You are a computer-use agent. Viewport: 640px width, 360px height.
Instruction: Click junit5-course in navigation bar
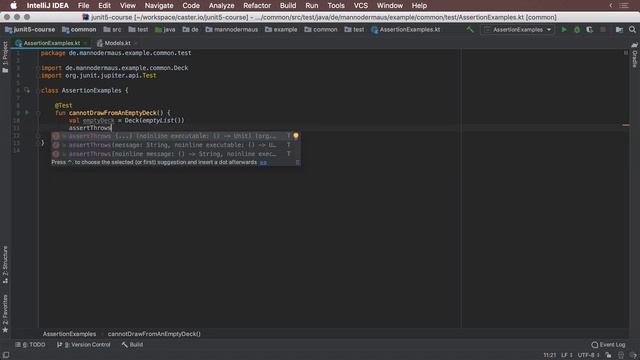click(x=30, y=29)
